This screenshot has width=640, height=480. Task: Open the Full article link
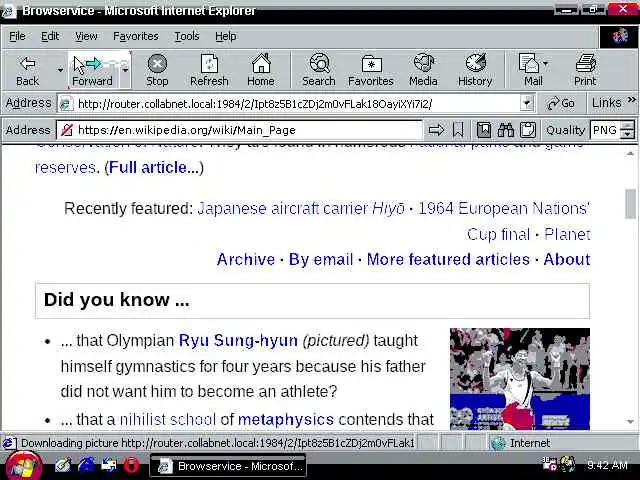pyautogui.click(x=154, y=167)
